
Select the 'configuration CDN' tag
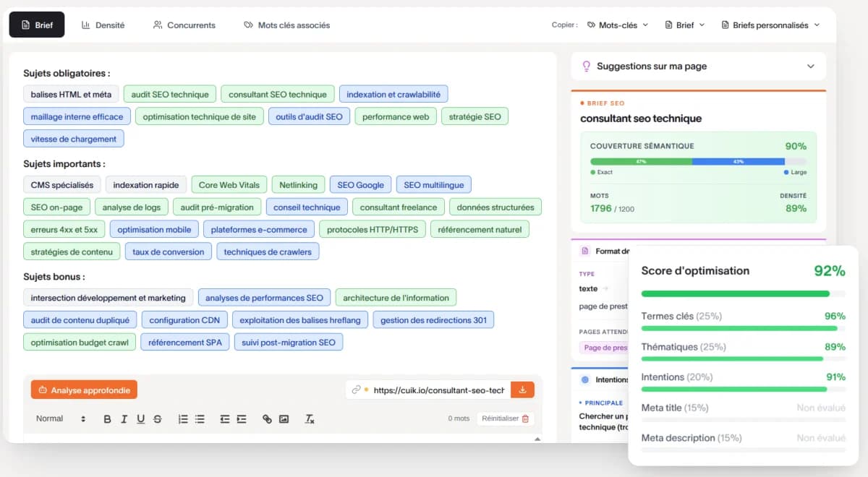tap(184, 320)
